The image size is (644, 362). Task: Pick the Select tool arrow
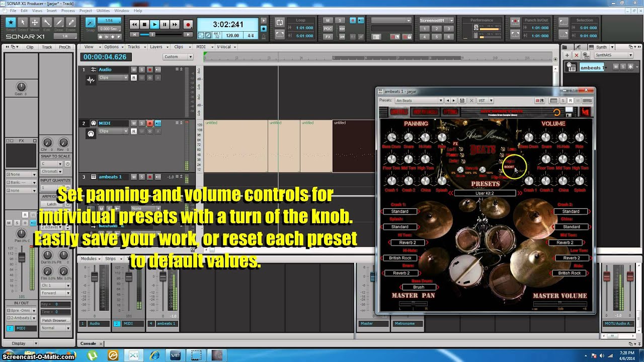pos(22,23)
